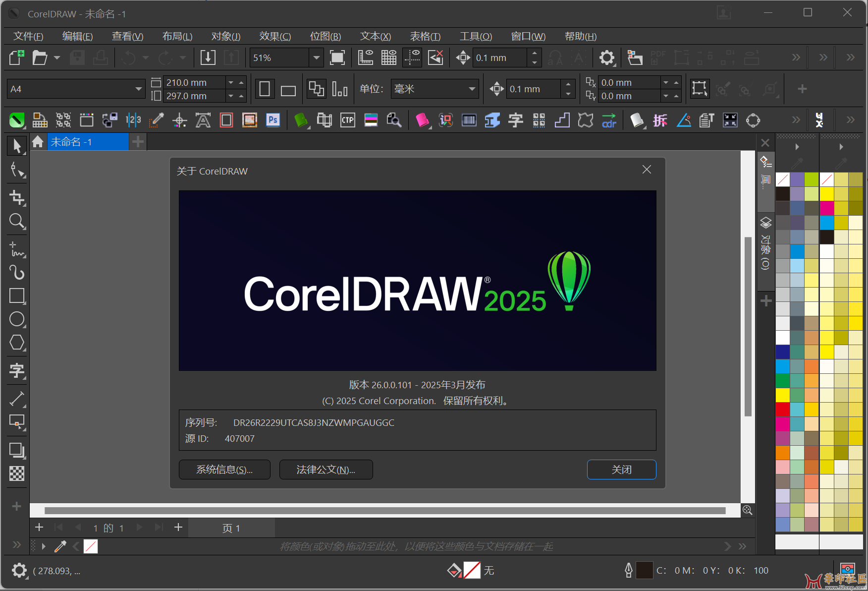Close the 关于 CorelDRAW dialog with X
This screenshot has height=591, width=868.
tap(647, 170)
